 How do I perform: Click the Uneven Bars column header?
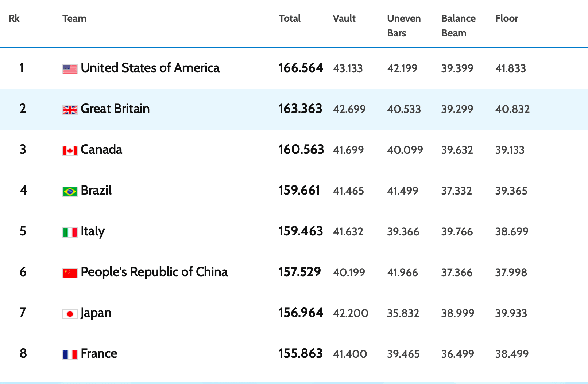pos(403,26)
